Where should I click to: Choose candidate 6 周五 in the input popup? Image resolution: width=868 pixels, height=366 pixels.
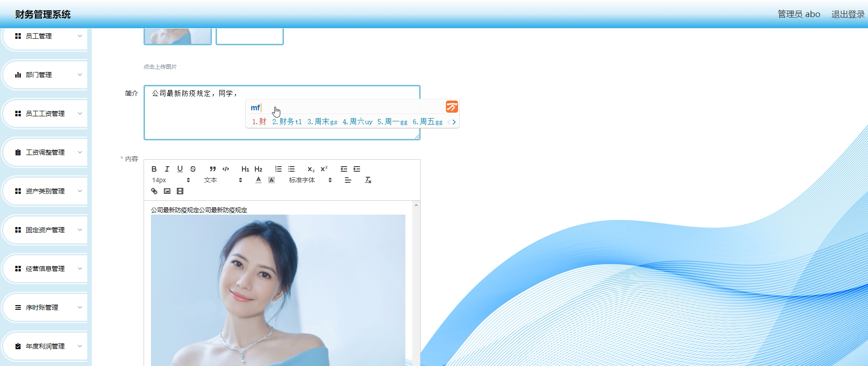click(428, 122)
